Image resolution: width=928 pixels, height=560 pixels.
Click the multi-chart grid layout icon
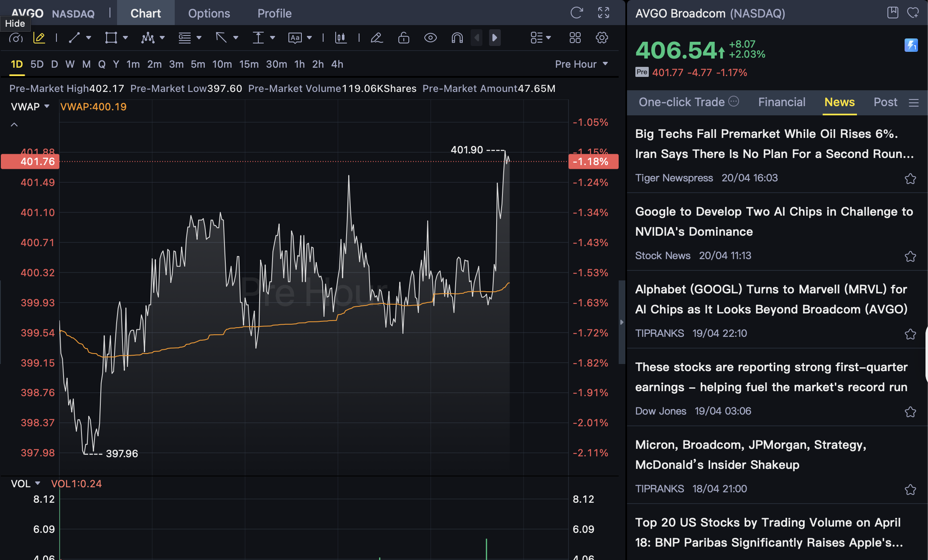pos(575,38)
